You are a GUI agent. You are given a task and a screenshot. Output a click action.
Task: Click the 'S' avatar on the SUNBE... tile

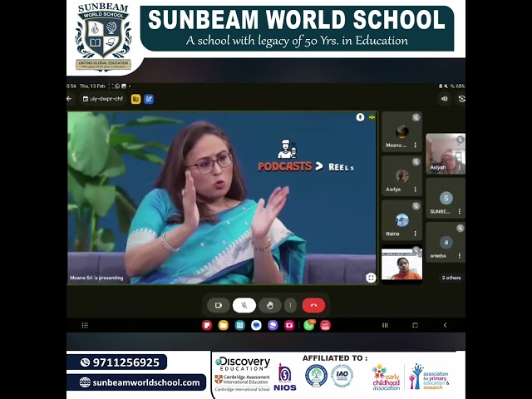coord(446,198)
